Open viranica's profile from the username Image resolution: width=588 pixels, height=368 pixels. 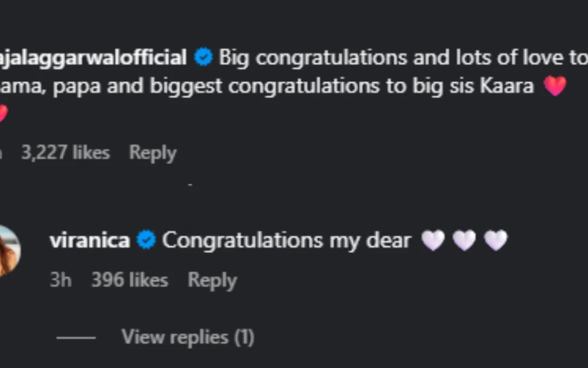(90, 239)
